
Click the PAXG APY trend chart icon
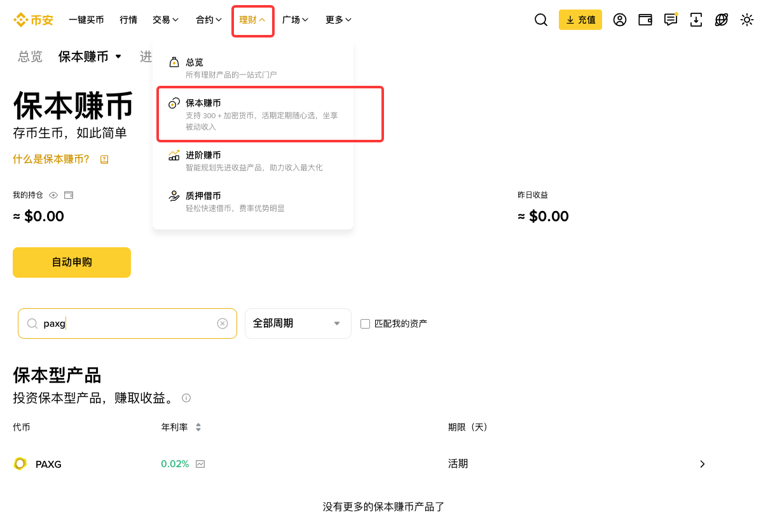(200, 464)
